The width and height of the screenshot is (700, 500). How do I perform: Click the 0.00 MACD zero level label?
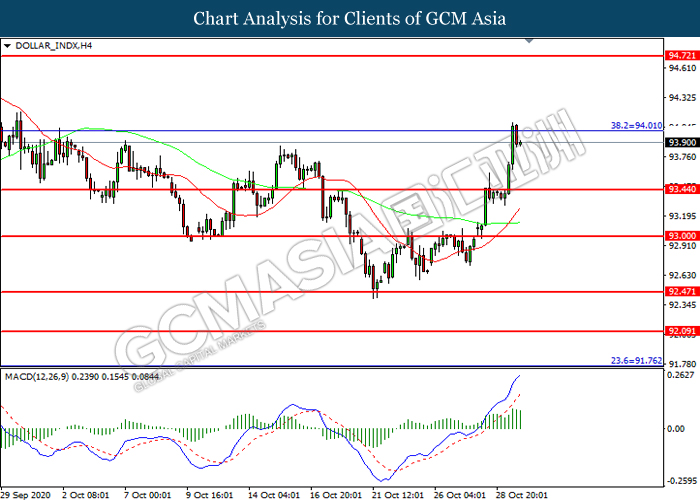pyautogui.click(x=676, y=428)
